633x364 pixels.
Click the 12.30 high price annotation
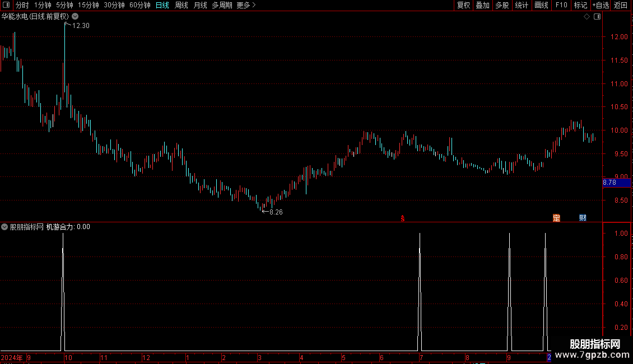coord(80,26)
